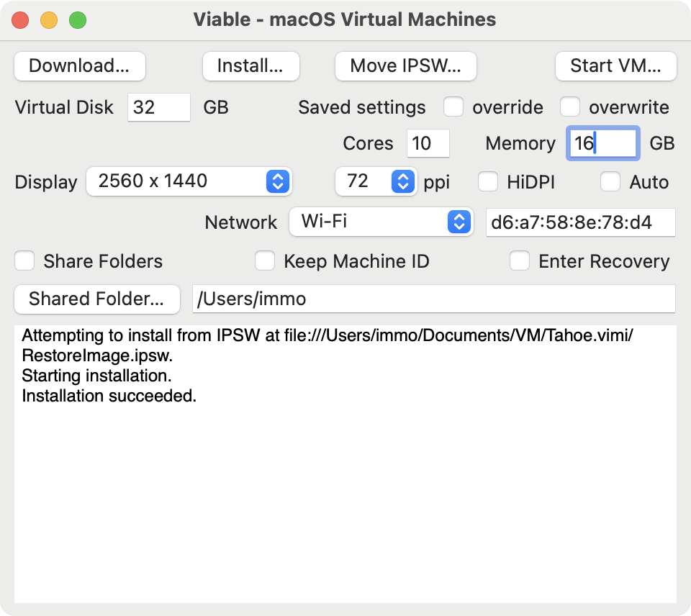This screenshot has width=691, height=616.
Task: Toggle the HiDPI checkbox
Action: point(488,181)
